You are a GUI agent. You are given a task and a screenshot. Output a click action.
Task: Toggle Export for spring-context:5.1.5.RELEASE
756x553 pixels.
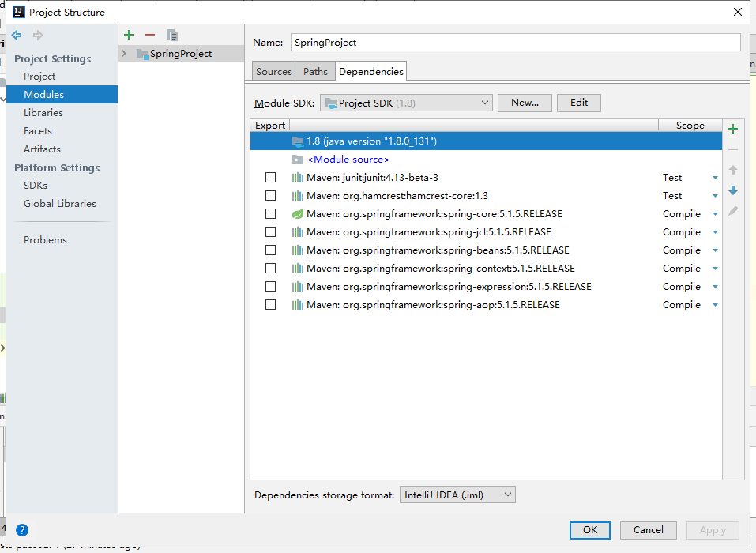270,268
